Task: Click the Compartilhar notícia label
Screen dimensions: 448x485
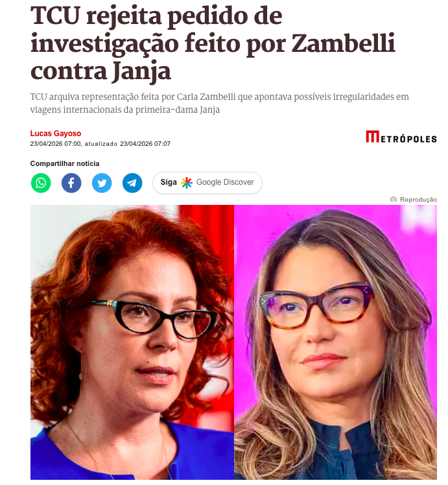Action: [65, 163]
